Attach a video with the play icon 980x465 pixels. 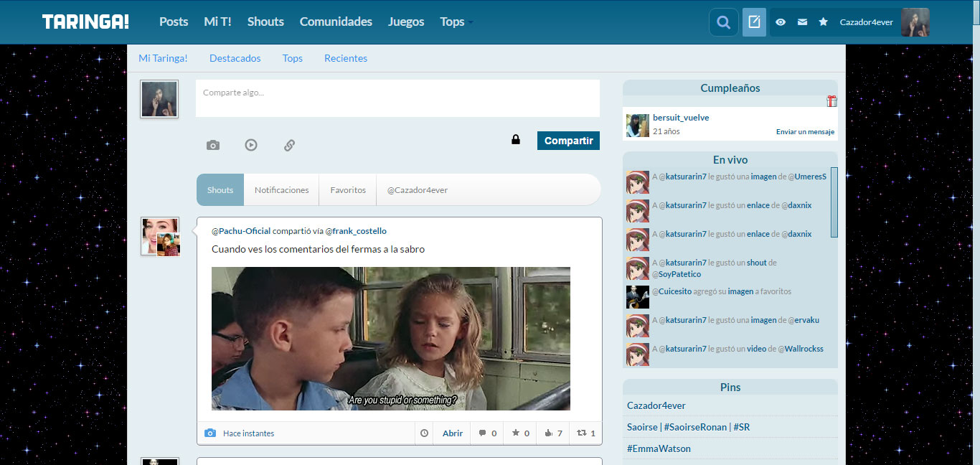(x=251, y=145)
